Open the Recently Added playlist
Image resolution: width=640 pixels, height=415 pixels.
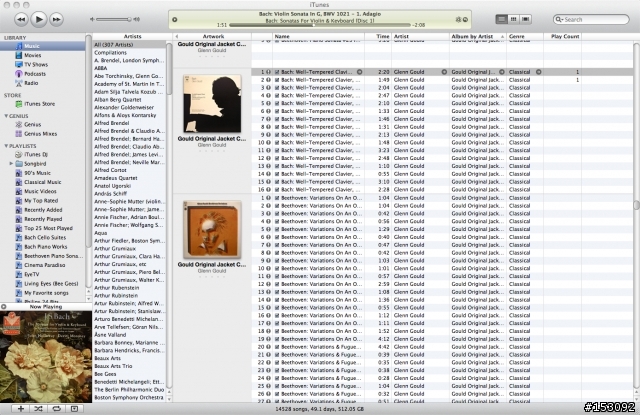43,210
